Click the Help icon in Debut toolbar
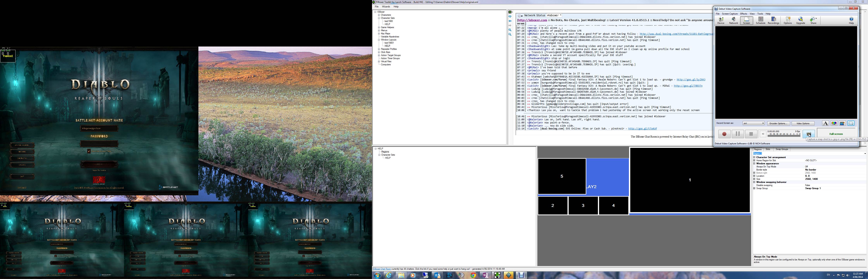868x279 pixels. pyautogui.click(x=852, y=21)
